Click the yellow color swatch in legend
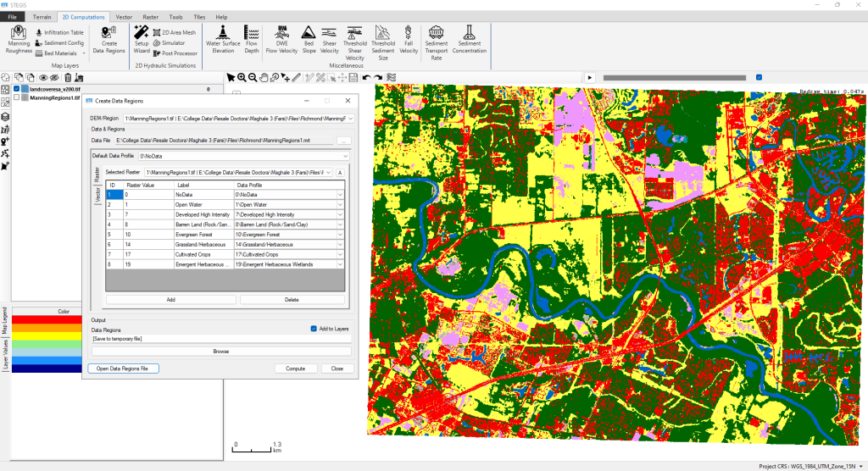This screenshot has height=471, width=868. [x=47, y=335]
